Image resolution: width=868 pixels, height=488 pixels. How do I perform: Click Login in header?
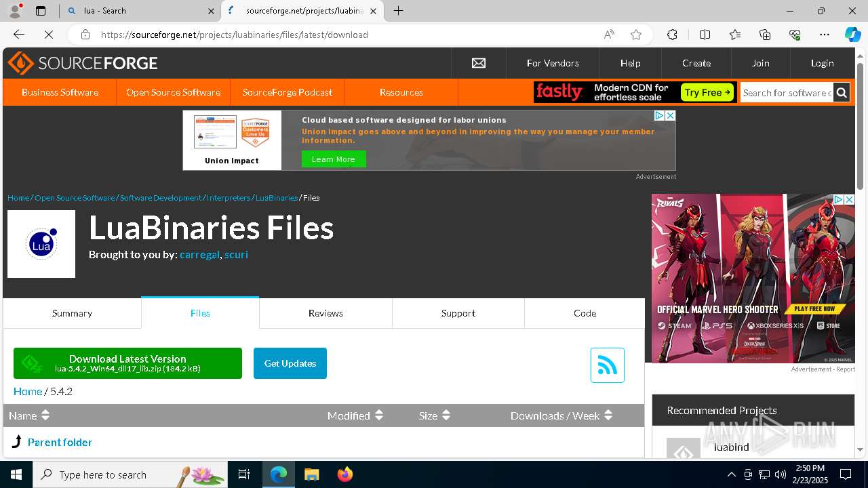point(822,63)
